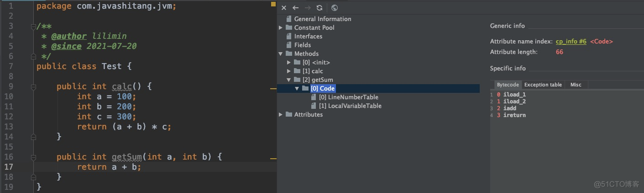Select the Methods folder icon
This screenshot has width=644, height=193.
[x=288, y=54]
